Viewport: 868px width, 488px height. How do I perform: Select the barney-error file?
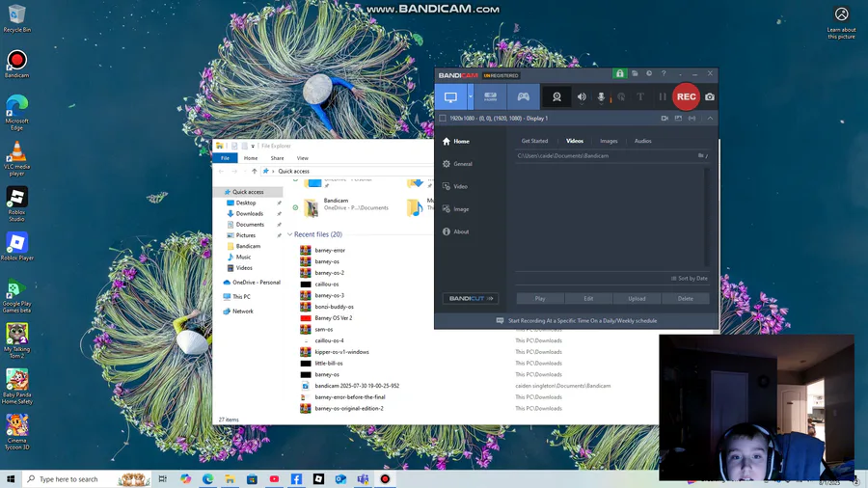pyautogui.click(x=330, y=251)
